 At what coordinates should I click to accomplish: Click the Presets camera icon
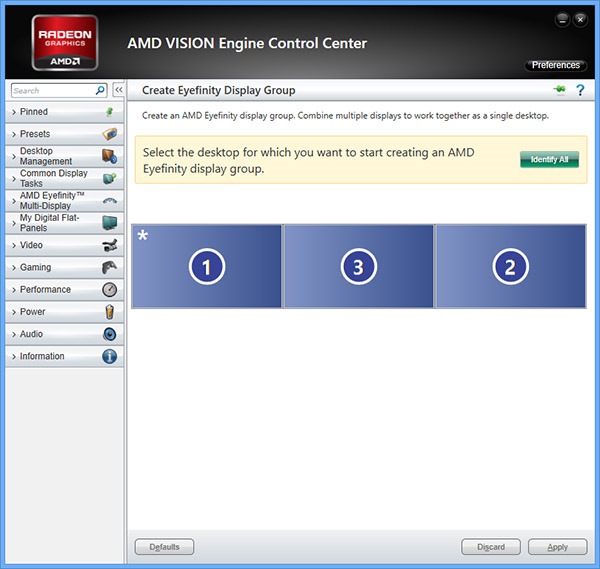[110, 134]
